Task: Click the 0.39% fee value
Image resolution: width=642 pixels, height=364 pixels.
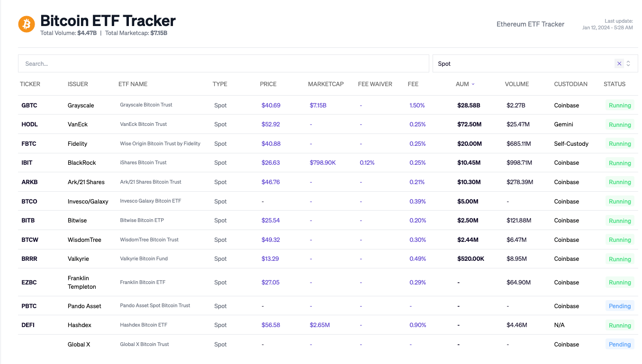Action: point(417,202)
